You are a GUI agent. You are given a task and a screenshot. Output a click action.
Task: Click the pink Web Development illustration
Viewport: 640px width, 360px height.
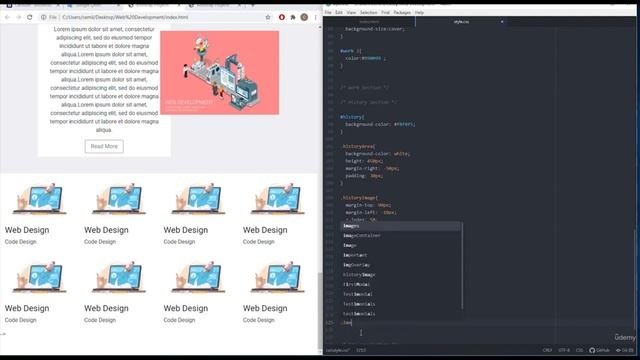click(220, 73)
